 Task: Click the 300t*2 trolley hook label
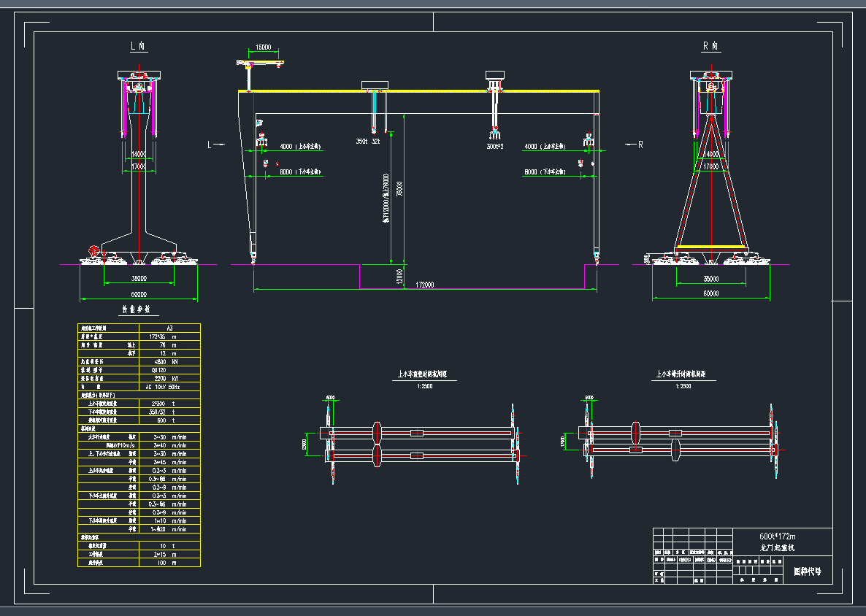click(496, 146)
